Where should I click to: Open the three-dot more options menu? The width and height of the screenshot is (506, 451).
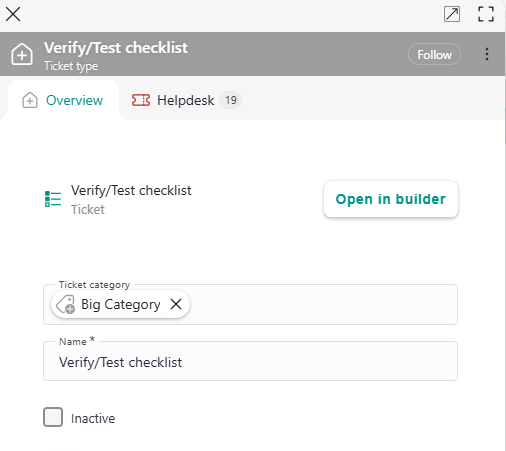(487, 54)
